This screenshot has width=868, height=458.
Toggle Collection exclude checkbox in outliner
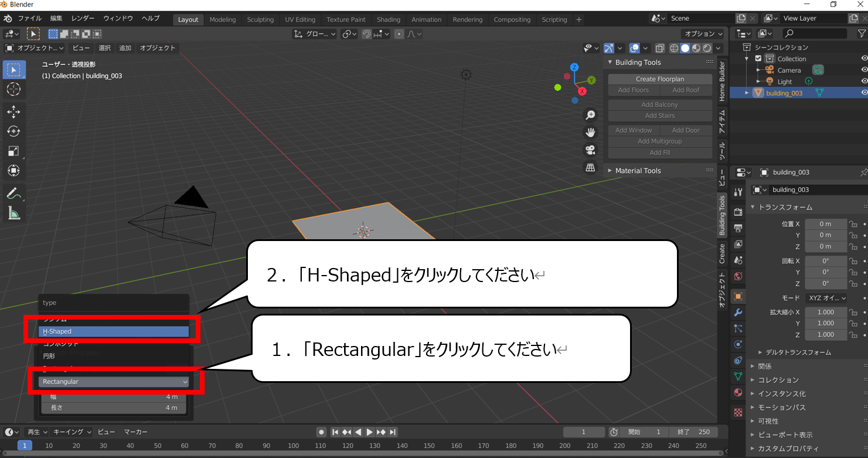(x=758, y=59)
